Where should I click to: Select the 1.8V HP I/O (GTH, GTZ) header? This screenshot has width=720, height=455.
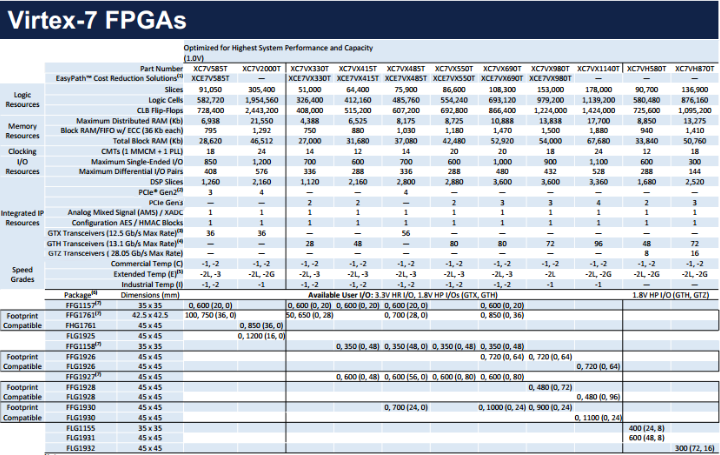[x=670, y=295]
